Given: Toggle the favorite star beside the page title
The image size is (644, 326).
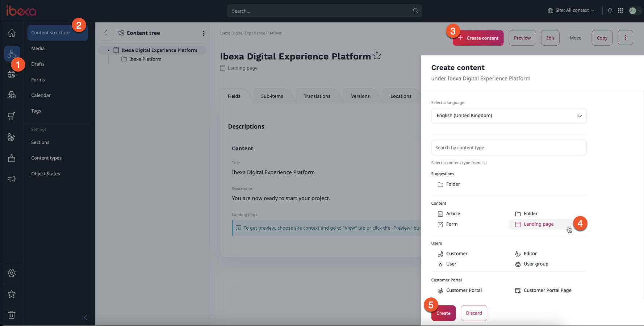Looking at the screenshot, I should click(x=377, y=55).
